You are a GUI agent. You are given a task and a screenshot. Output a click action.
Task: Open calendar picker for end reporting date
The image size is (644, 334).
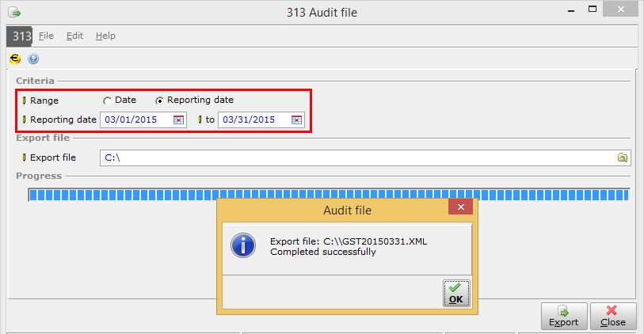[x=297, y=120]
